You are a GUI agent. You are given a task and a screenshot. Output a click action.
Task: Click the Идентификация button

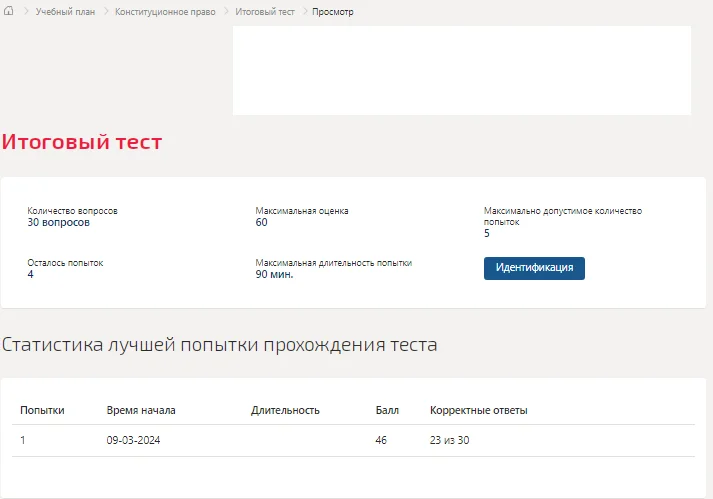tap(534, 268)
